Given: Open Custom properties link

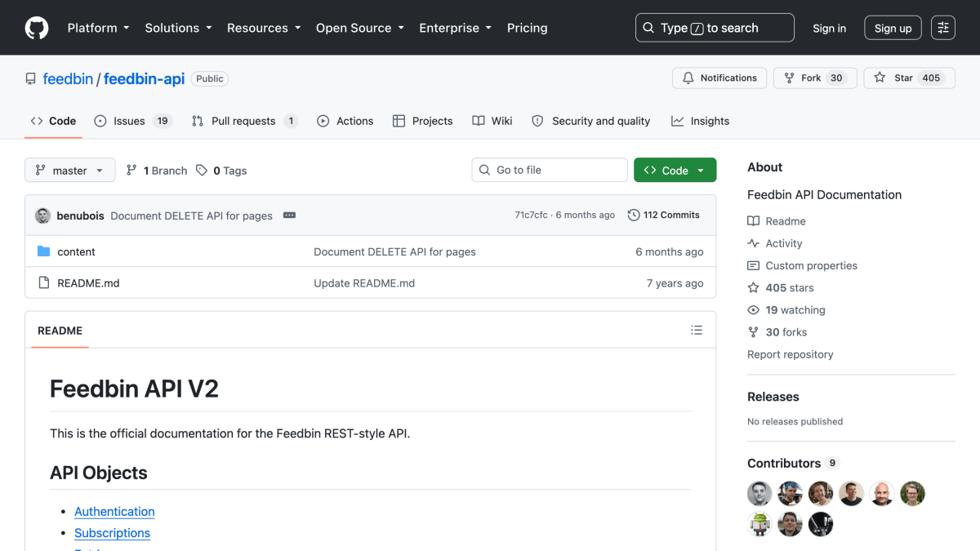Looking at the screenshot, I should (x=802, y=265).
